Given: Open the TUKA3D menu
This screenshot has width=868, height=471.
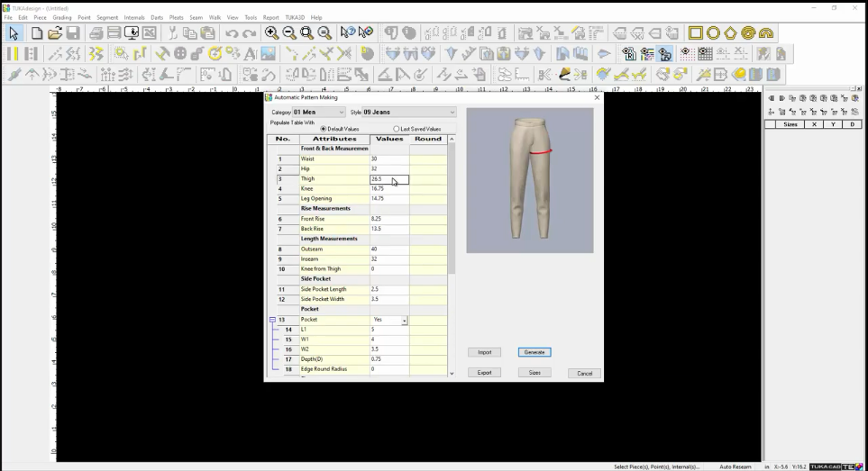Looking at the screenshot, I should 295,17.
